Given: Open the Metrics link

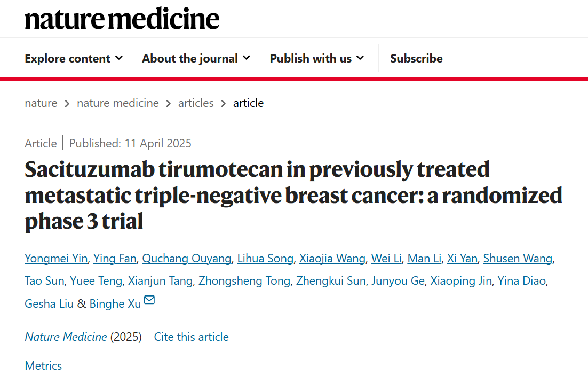Looking at the screenshot, I should (43, 366).
